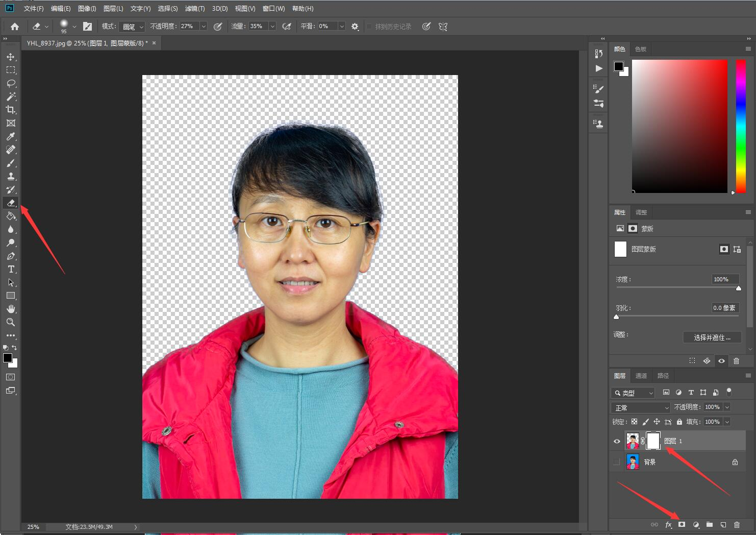Click the layer mask thumbnail of 图层 1
Viewport: 756px width, 535px height.
[653, 441]
